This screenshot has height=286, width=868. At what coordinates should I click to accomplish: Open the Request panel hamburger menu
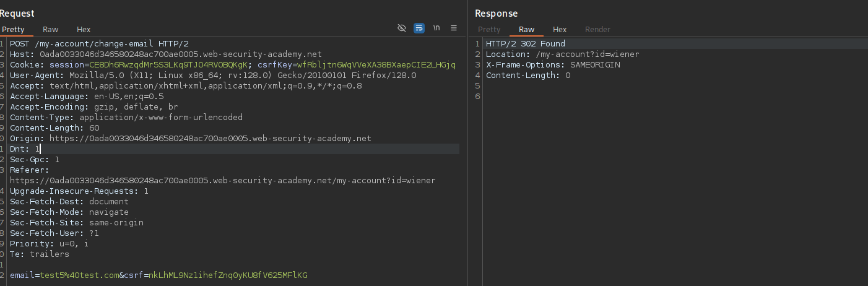pos(454,28)
